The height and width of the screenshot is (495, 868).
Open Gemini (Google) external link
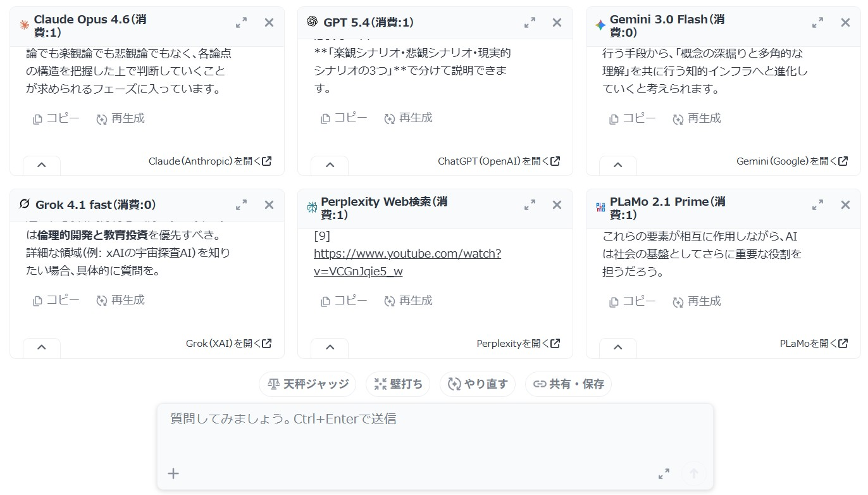pos(792,161)
